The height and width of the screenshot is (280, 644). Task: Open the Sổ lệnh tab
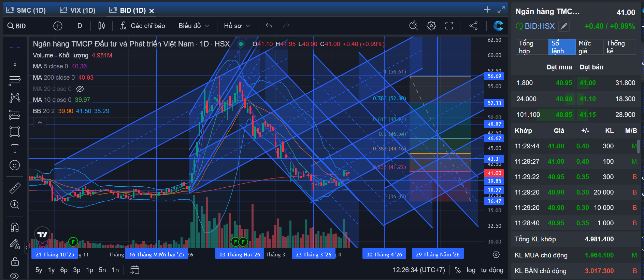(x=562, y=47)
